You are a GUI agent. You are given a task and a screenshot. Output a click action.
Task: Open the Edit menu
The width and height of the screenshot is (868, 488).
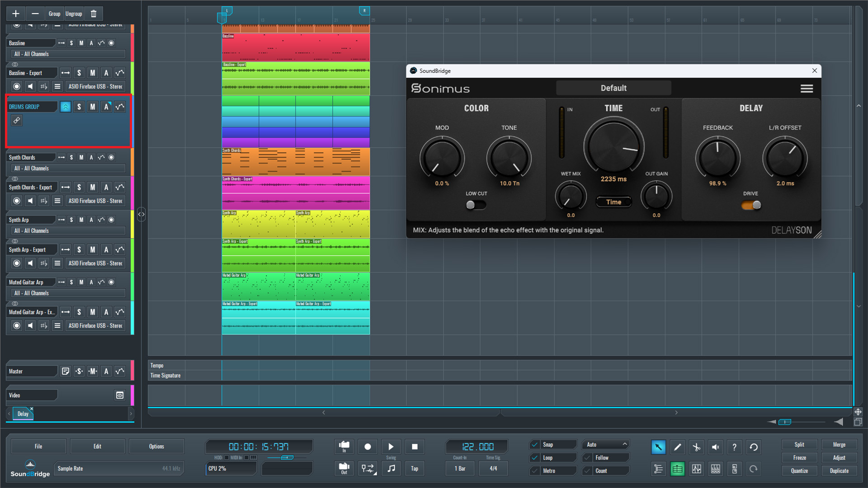click(97, 446)
